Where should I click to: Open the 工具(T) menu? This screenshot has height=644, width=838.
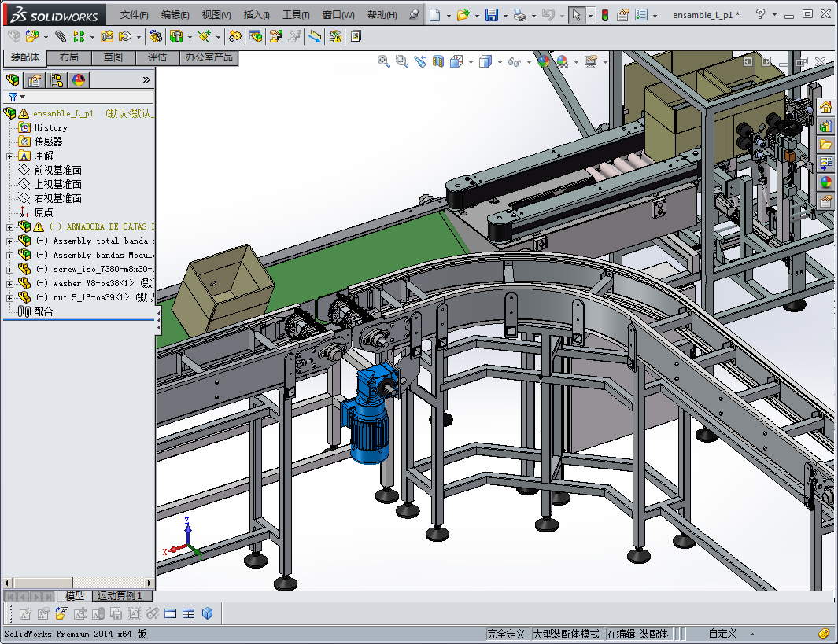(x=296, y=15)
